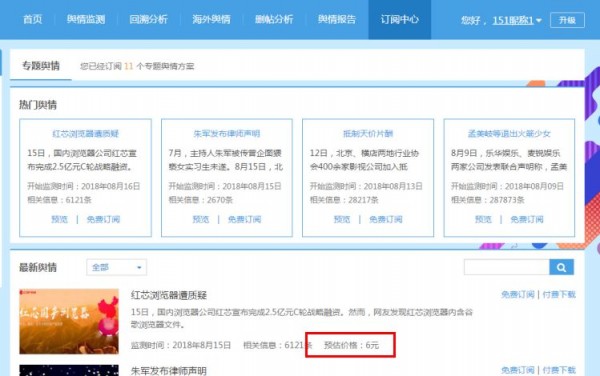Open the 孟美岐等退出火箭少女 card title
Screen dimensions: 600x376
(x=509, y=133)
